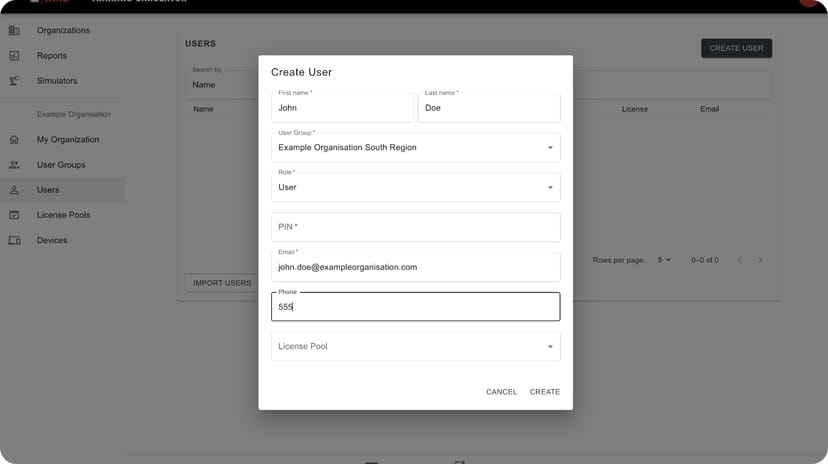The image size is (828, 464).
Task: Click the Simulators icon in sidebar
Action: (x=14, y=81)
